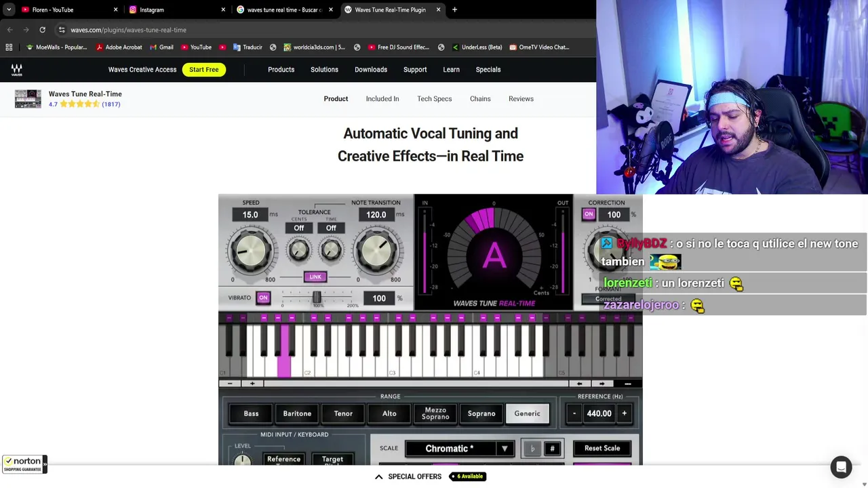Switch to the Reviews section
The height and width of the screenshot is (488, 868).
coord(521,99)
